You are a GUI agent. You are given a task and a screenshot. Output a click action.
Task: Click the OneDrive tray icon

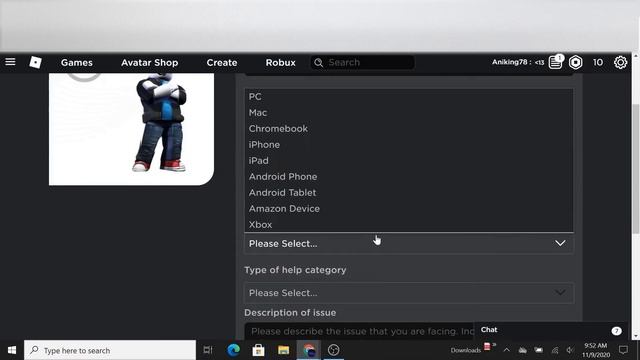pyautogui.click(x=522, y=350)
